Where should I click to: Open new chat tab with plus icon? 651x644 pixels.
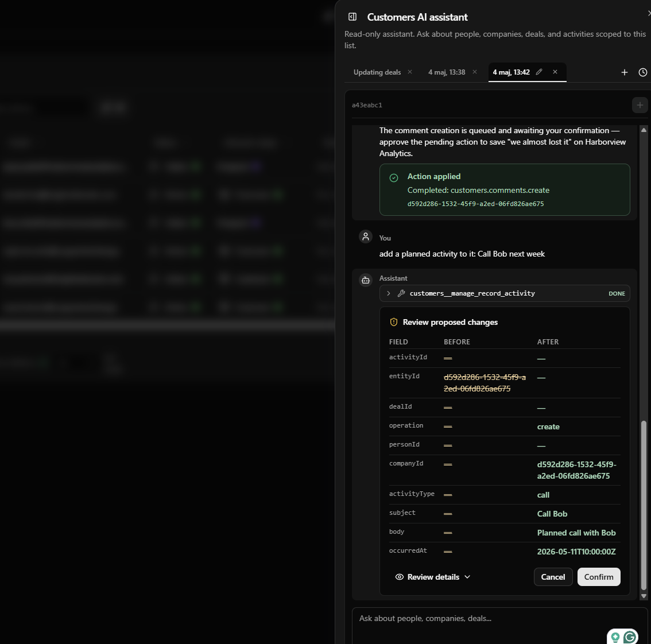(625, 72)
